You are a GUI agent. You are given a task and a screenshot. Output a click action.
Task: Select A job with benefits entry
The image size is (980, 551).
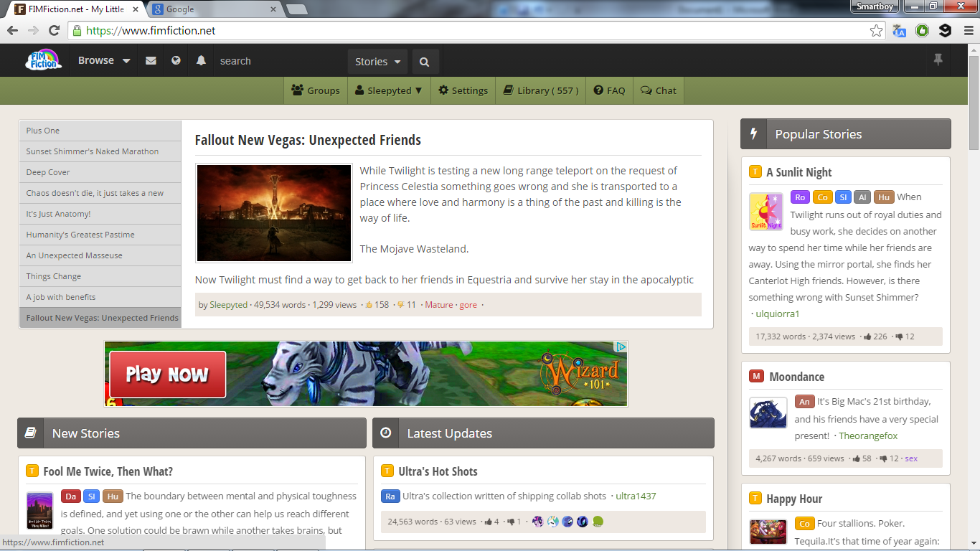tap(100, 297)
